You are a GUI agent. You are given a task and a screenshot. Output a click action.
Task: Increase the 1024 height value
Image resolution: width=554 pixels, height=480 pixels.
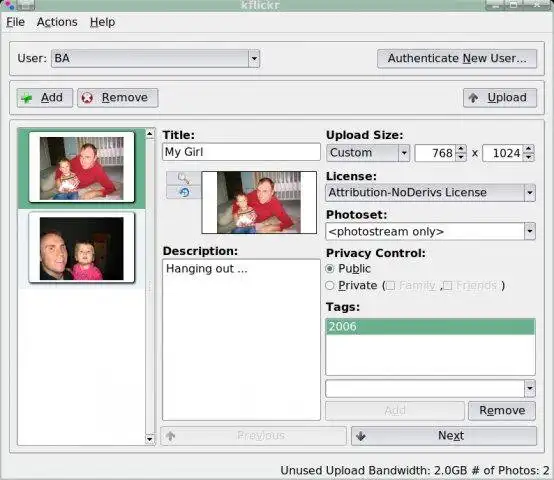(x=528, y=149)
